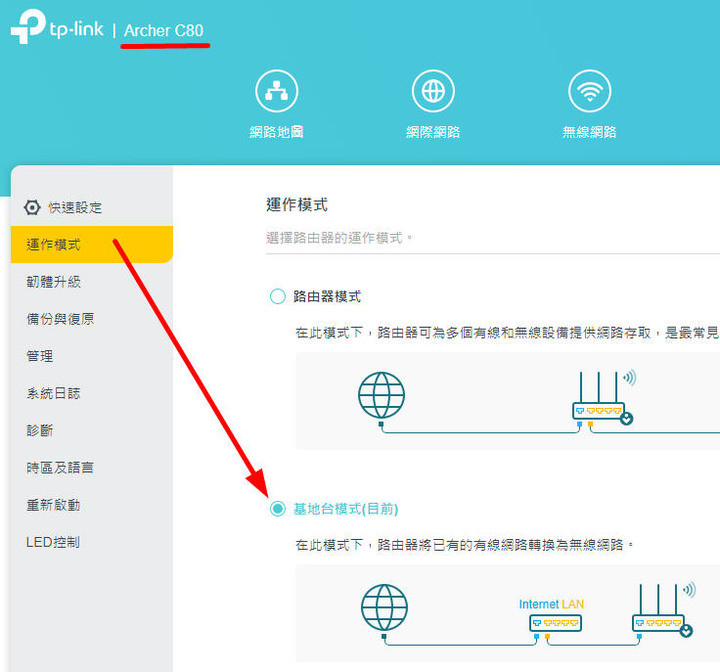The height and width of the screenshot is (672, 720).
Task: Select 運作模式 in the sidebar
Action: pos(92,244)
